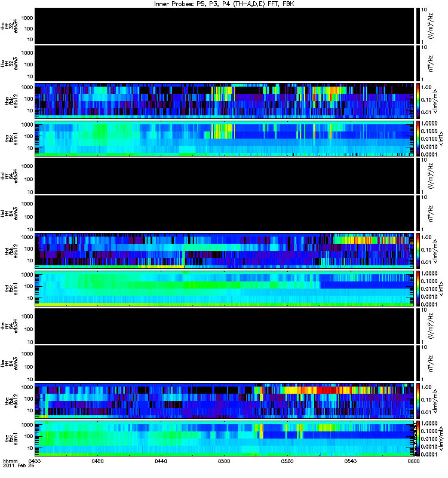
Task: Click the tha fbk edc12 rainbow color bar
Action: (x=418, y=101)
